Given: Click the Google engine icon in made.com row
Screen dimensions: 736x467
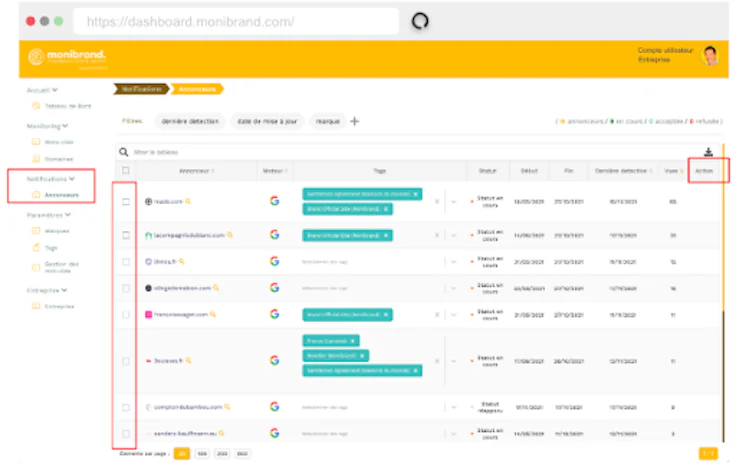Looking at the screenshot, I should tap(275, 201).
